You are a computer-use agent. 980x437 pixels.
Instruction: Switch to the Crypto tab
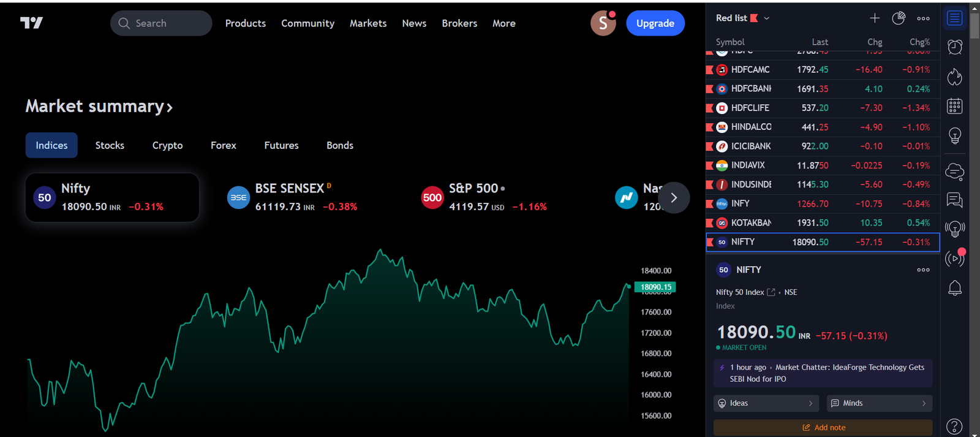point(167,145)
